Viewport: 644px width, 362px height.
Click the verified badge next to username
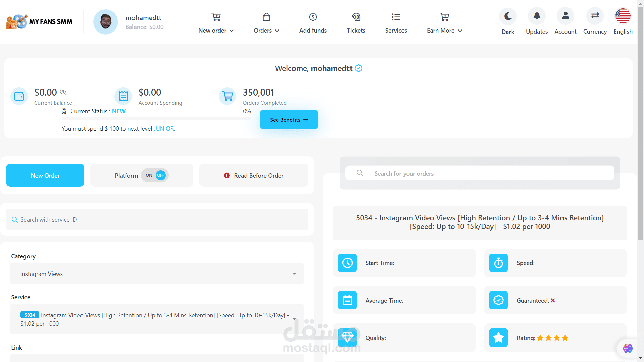point(359,68)
